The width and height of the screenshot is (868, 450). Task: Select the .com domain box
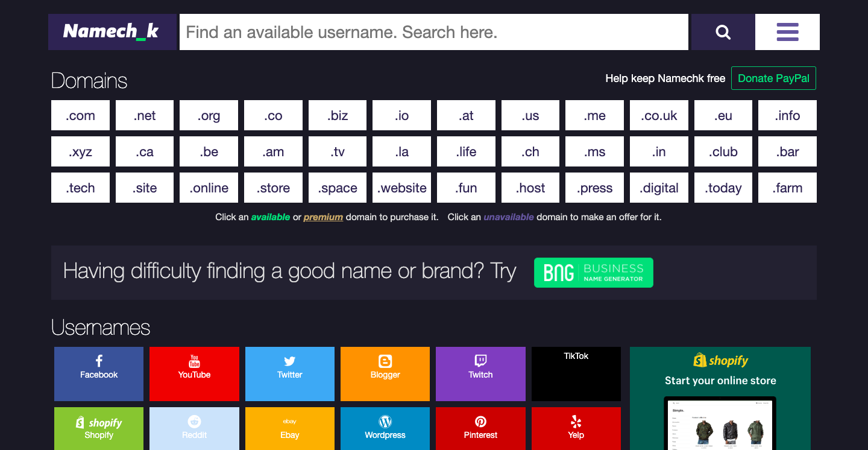(80, 115)
